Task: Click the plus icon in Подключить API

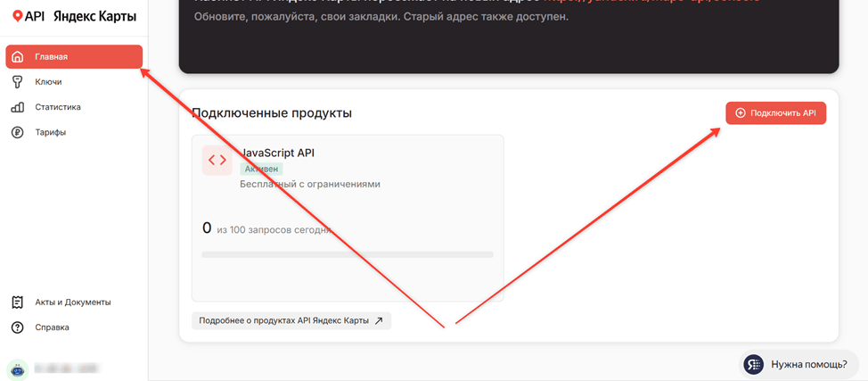Action: point(741,113)
